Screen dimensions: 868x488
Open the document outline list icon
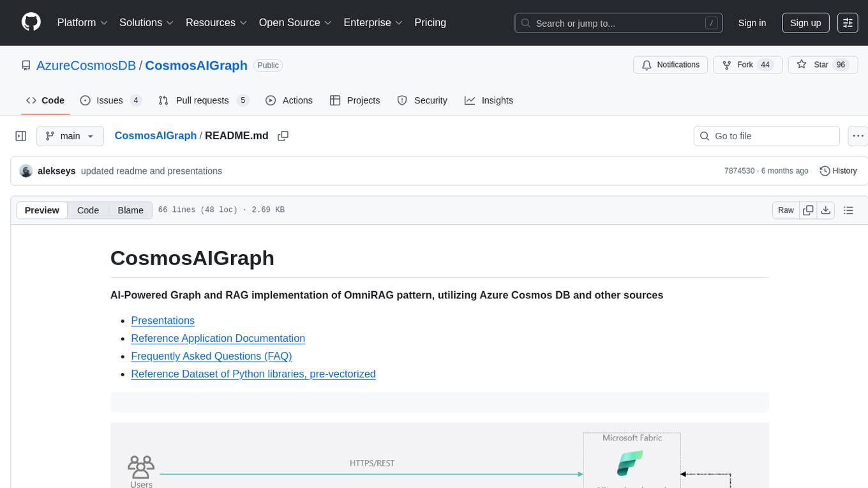(x=848, y=210)
